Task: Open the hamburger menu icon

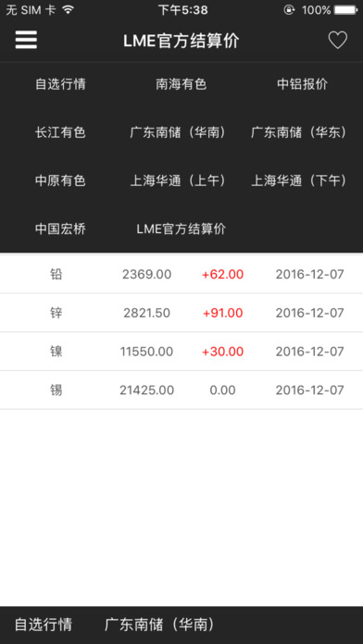Action: (x=26, y=41)
